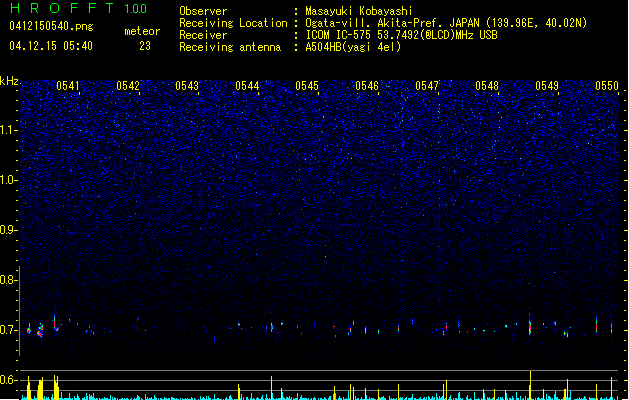Screen dimensions: 629x400
Task: Select the ICOM IC-575 53.7492 MHz USB text
Action: 402,35
